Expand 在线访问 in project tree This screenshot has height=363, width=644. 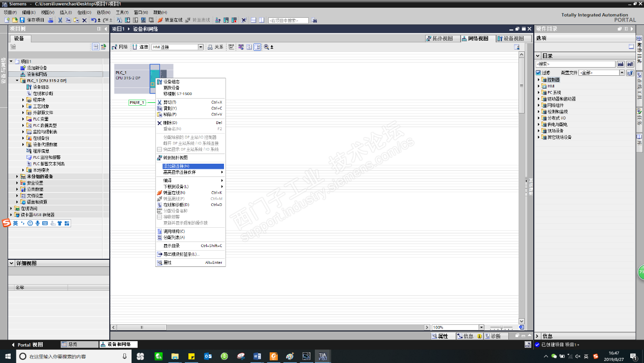(11, 208)
